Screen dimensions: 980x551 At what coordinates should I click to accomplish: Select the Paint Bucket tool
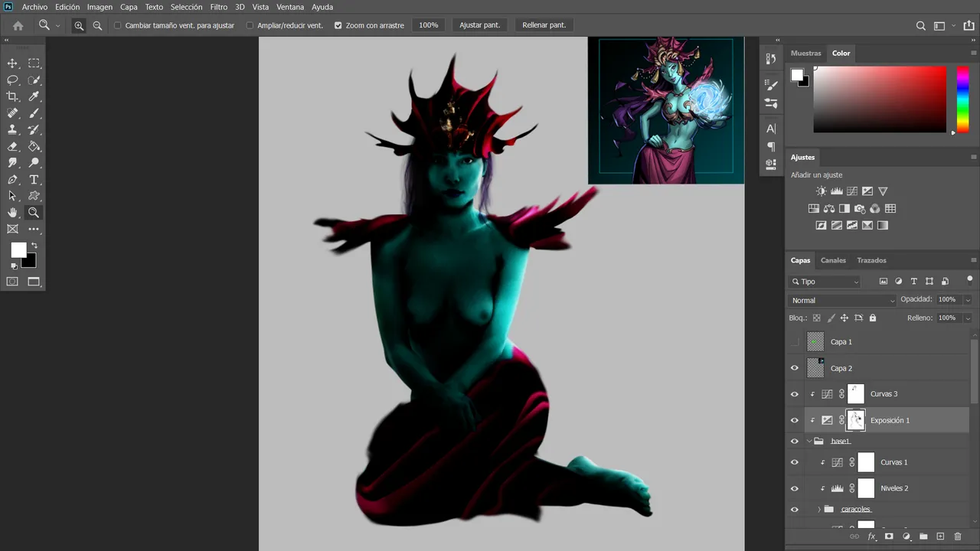(x=34, y=146)
